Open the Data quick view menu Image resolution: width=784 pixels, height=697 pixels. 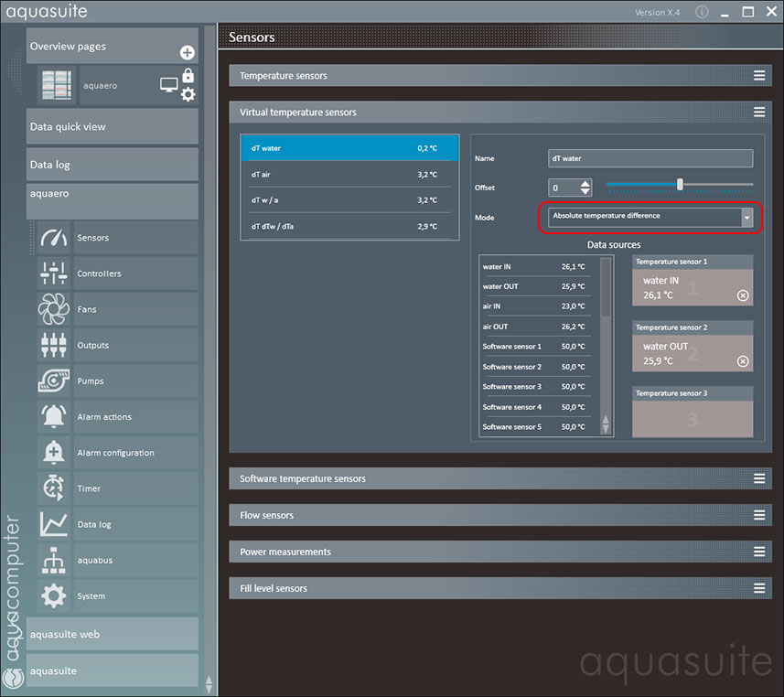point(112,126)
